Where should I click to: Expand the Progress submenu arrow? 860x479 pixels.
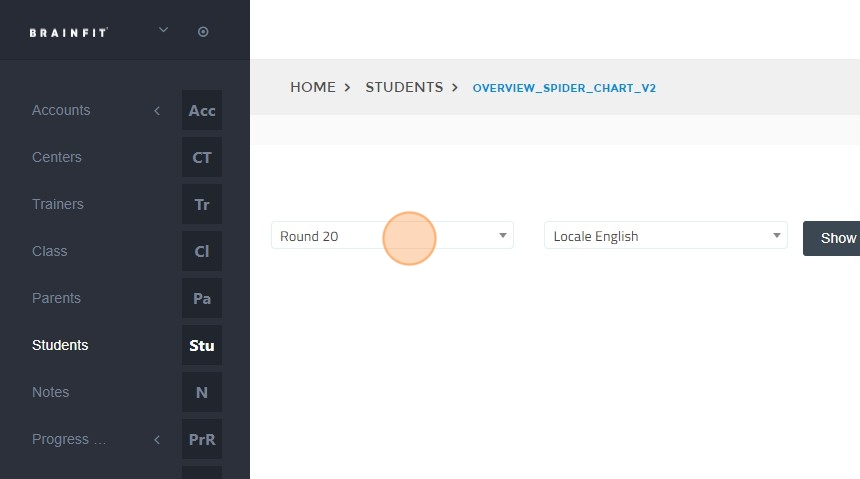[157, 439]
